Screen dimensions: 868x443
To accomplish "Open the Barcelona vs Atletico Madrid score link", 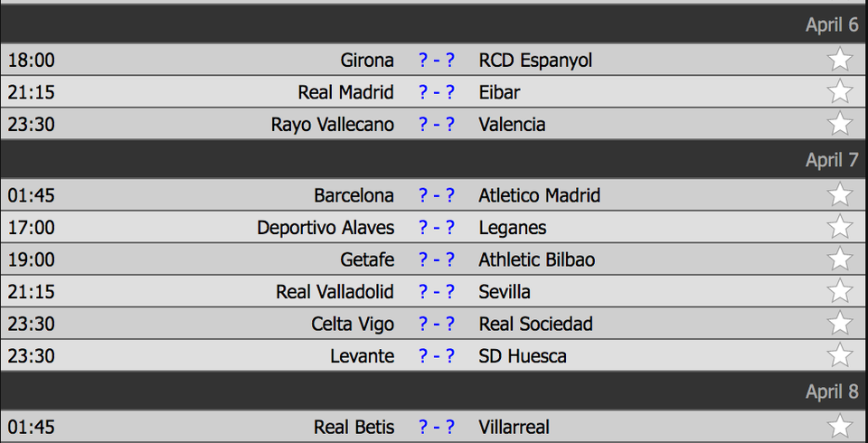I will 437,195.
